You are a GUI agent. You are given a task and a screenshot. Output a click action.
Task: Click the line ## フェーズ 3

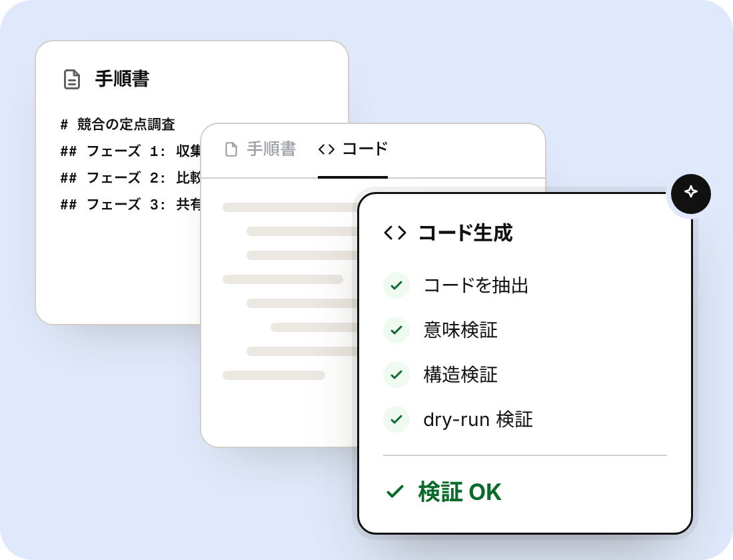click(x=131, y=204)
